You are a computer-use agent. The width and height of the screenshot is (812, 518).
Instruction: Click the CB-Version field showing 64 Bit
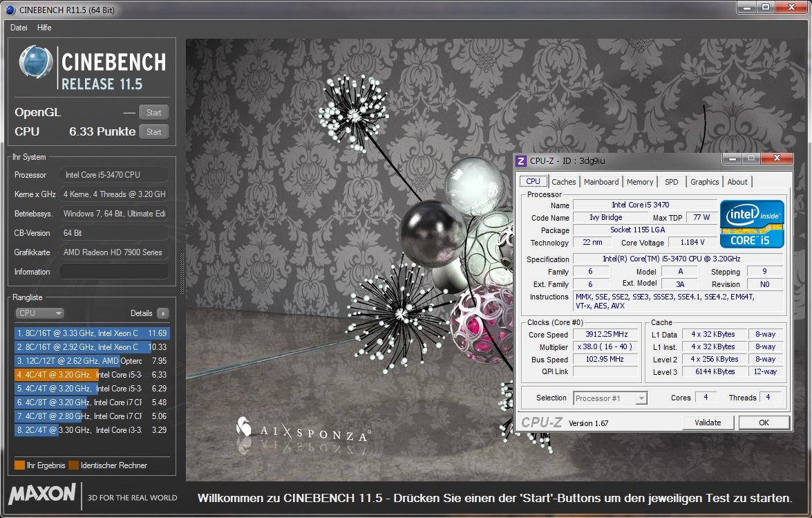pos(114,233)
